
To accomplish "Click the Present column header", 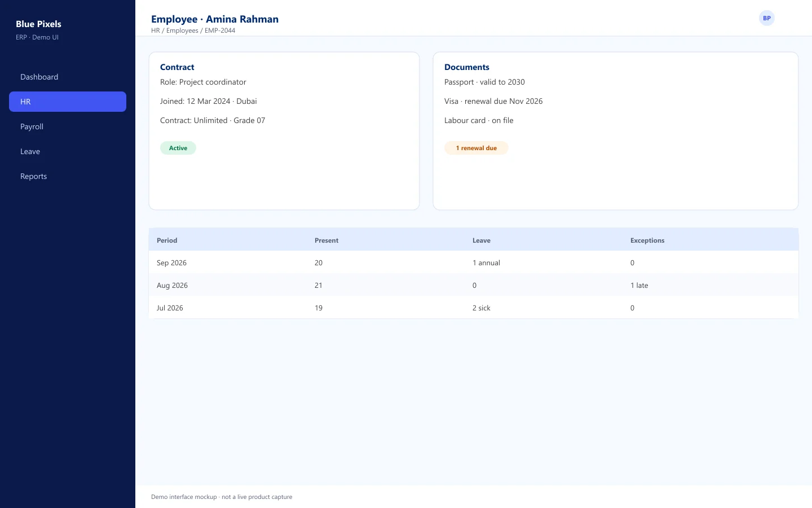I will click(326, 240).
